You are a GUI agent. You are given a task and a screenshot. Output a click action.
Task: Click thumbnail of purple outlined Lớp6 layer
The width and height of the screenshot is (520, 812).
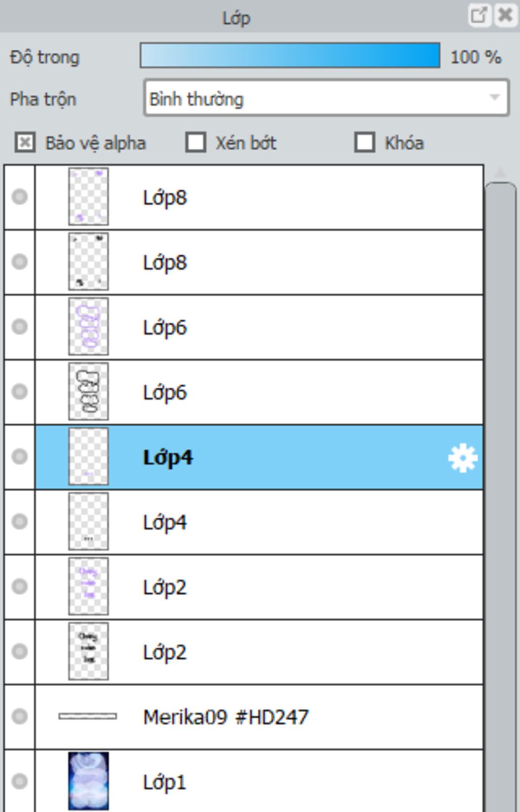pyautogui.click(x=88, y=326)
